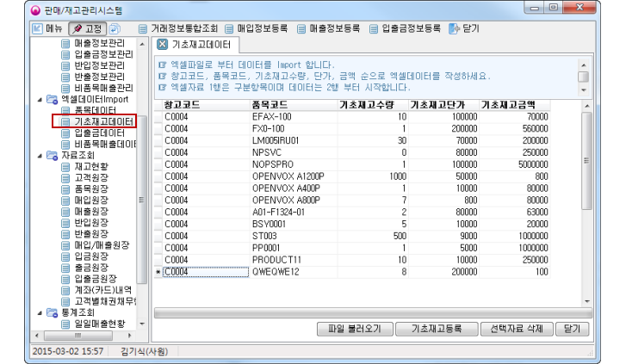Viewport: 626px width, 364px height.
Task: Click the 통계조회 folder icon
Action: tap(53, 313)
